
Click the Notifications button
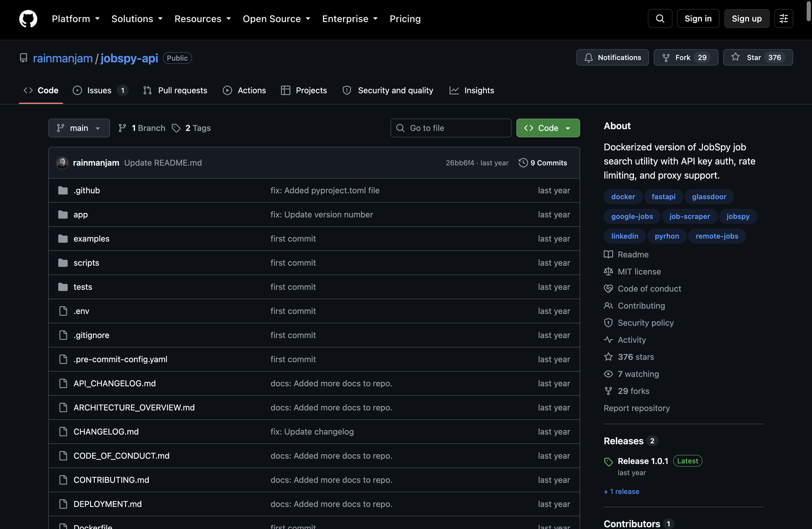tap(612, 57)
